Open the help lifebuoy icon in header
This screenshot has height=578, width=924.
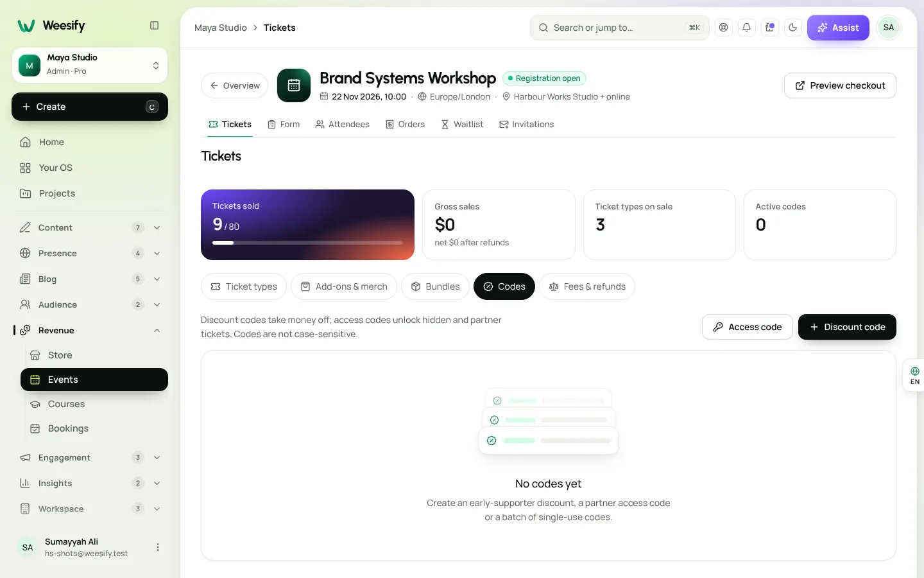[x=724, y=28]
